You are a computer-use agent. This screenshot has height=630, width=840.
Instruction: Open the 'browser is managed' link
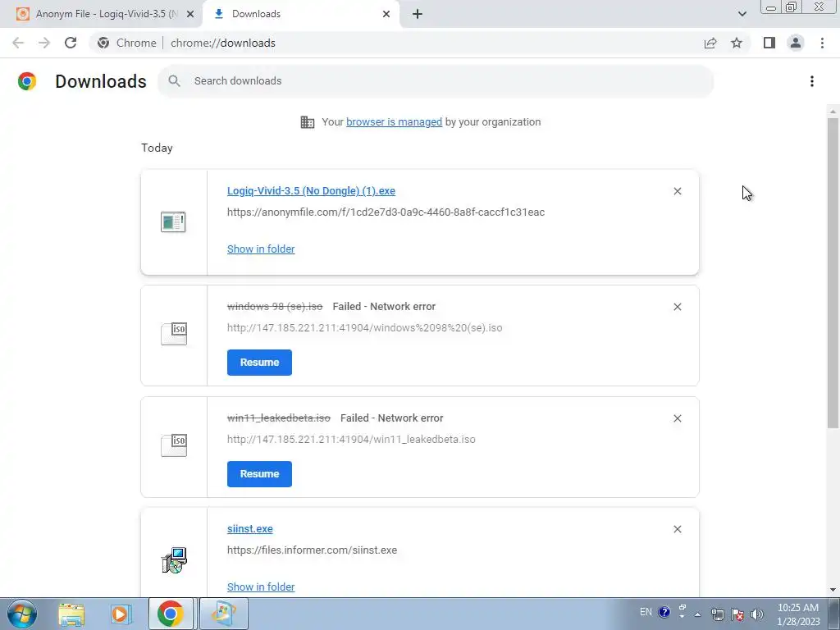395,122
